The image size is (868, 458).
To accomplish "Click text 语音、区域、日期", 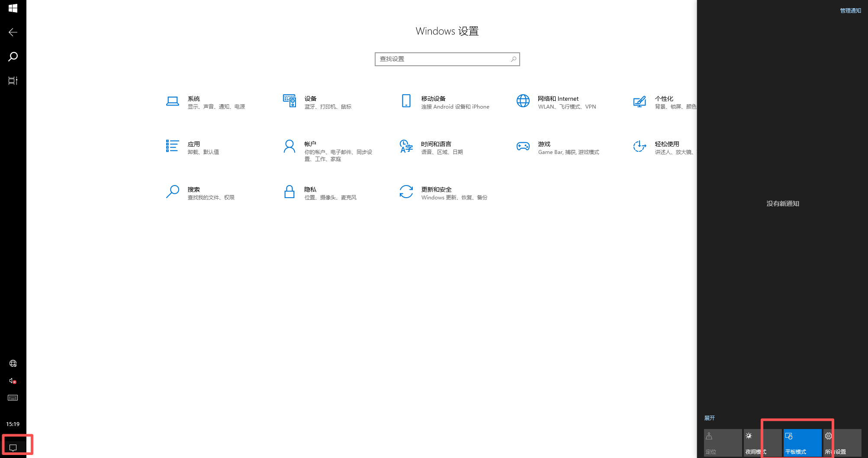I will coord(442,152).
